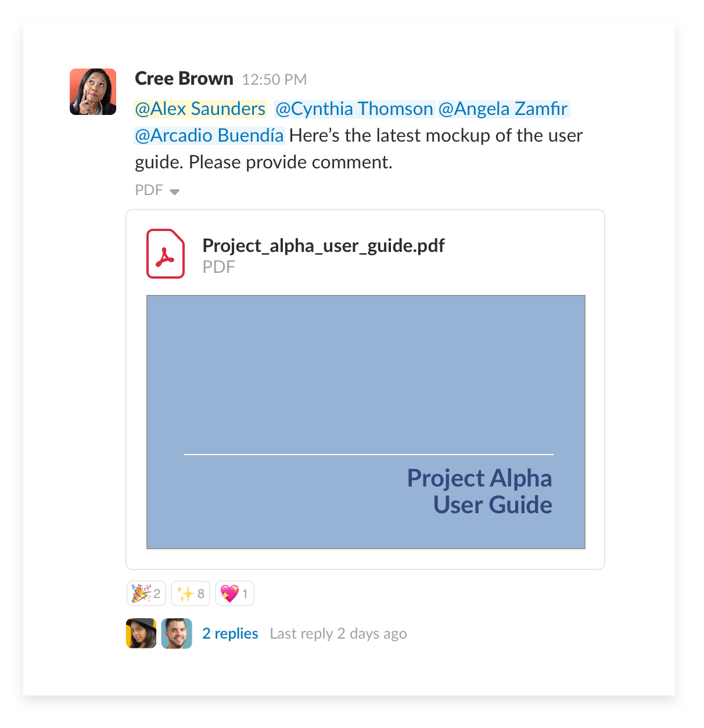Click the Cree Brown sender name
This screenshot has height=728, width=704.
pos(184,78)
